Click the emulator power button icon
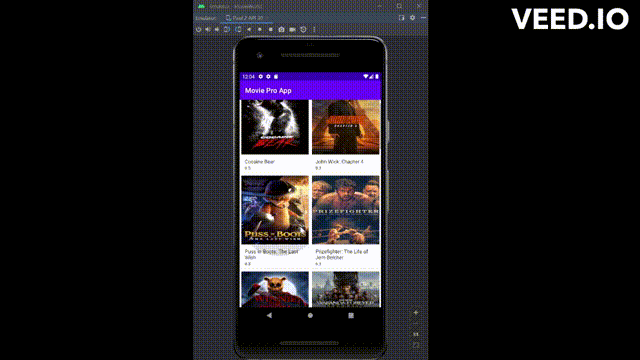Image resolution: width=640 pixels, height=360 pixels. click(x=198, y=29)
